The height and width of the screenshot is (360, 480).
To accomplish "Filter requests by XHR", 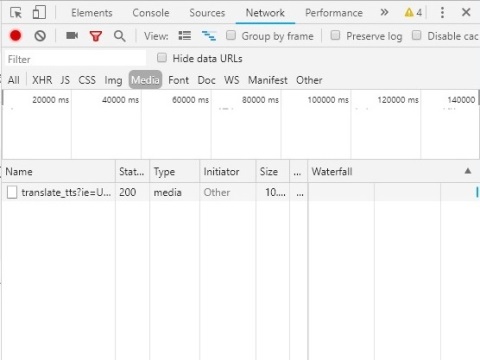I will point(42,80).
